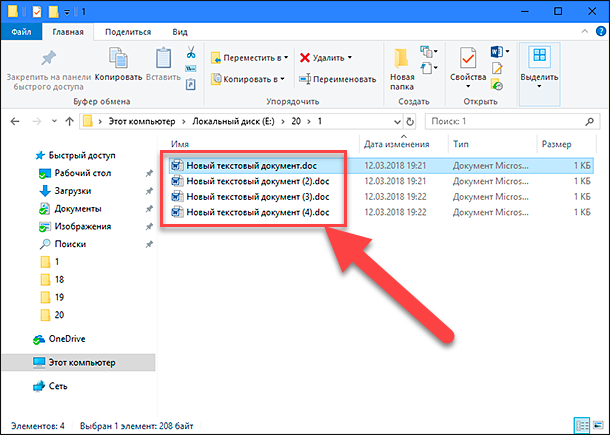
Task: Cut selection with the scissors icon
Action: 191,52
